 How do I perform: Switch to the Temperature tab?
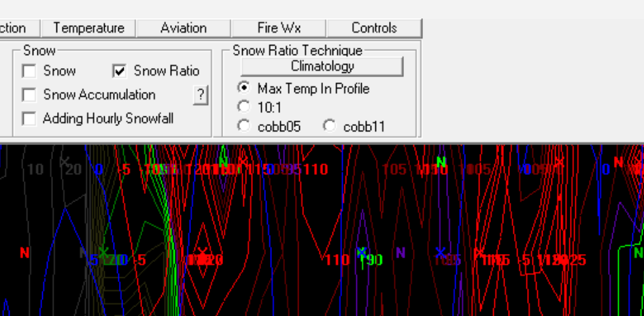tap(88, 28)
